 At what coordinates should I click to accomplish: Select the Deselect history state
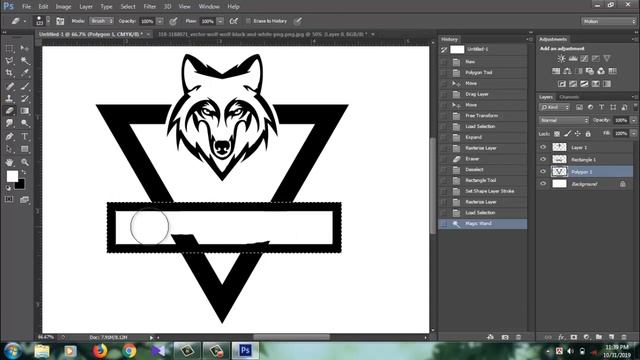483,169
